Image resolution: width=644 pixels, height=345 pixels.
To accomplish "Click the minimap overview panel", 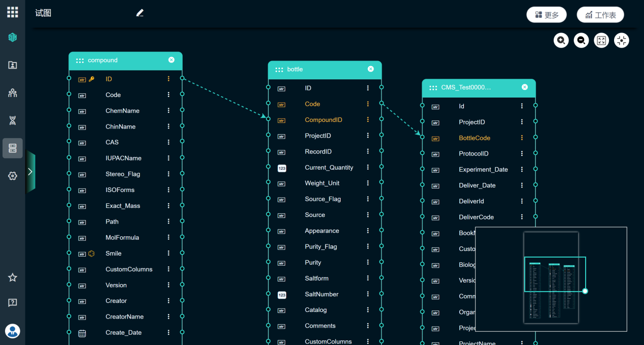I will click(x=551, y=279).
